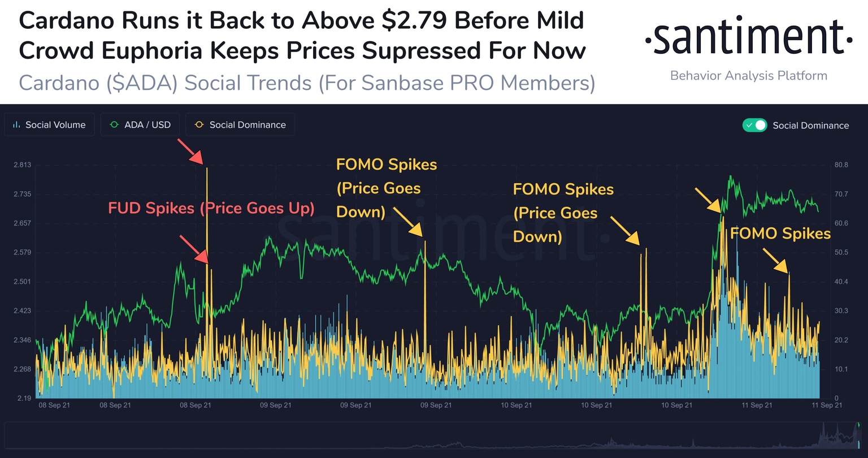Click the Behavior Analysis Platform text link
868x458 pixels.
[x=748, y=76]
